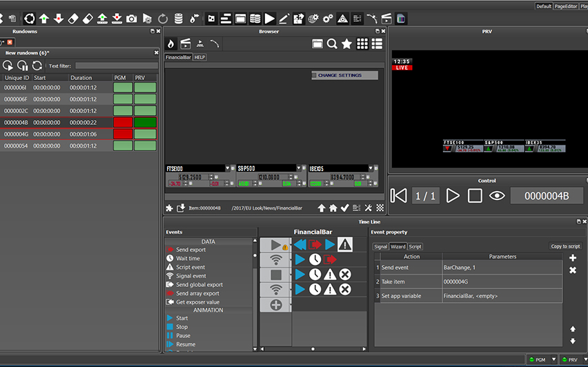Click up stepper for IBEX35 value 8394.7000

(x=362, y=175)
